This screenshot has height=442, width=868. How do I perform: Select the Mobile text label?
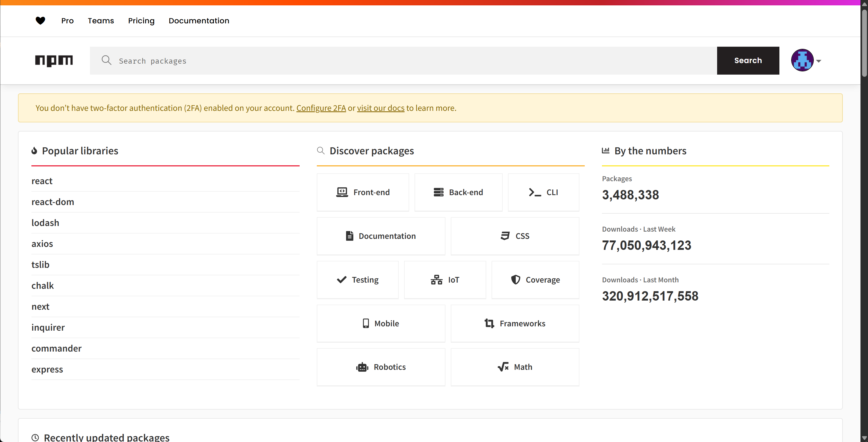pyautogui.click(x=387, y=323)
